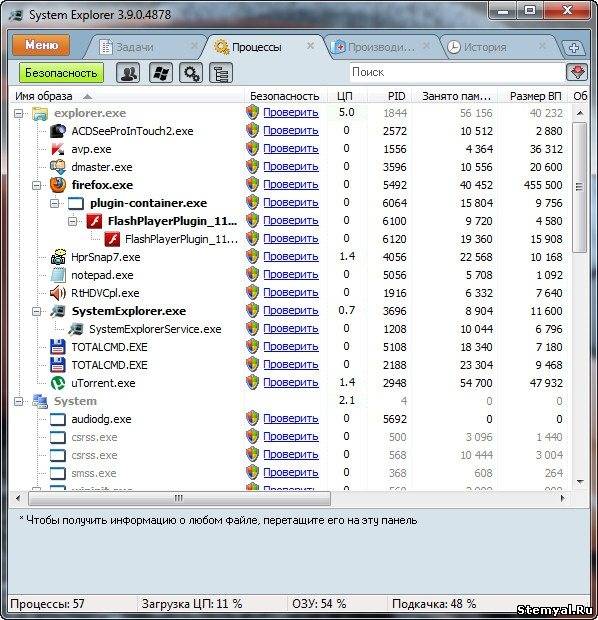The height and width of the screenshot is (620, 598).
Task: Click the uTorrent.exe icon
Action: [x=58, y=383]
